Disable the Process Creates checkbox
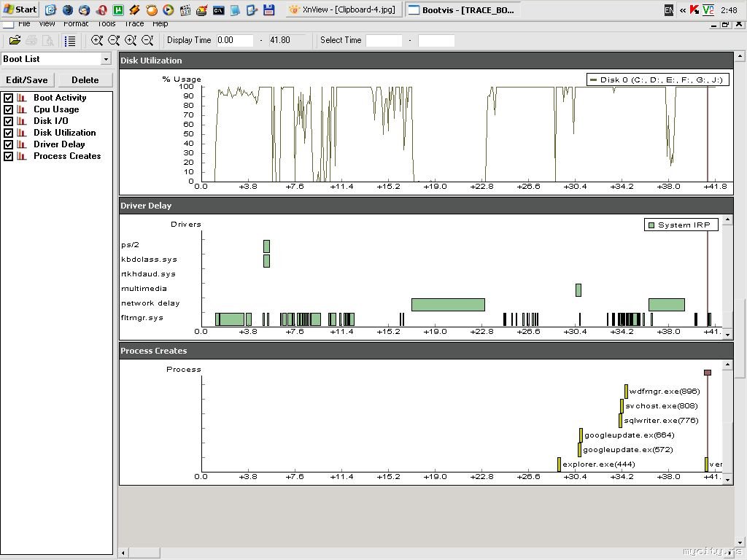747x560 pixels. 9,156
